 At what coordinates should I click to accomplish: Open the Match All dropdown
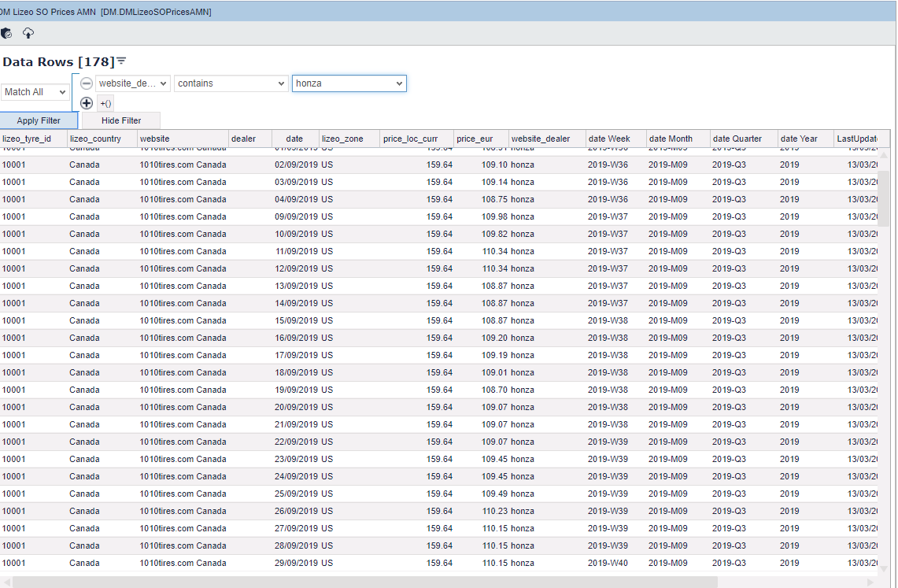click(x=35, y=92)
